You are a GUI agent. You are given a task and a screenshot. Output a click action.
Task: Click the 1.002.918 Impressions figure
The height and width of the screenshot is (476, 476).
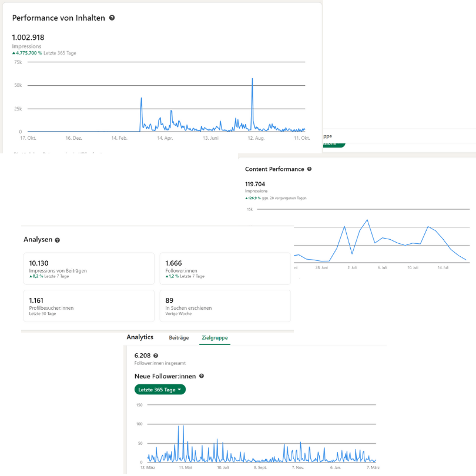pos(28,38)
